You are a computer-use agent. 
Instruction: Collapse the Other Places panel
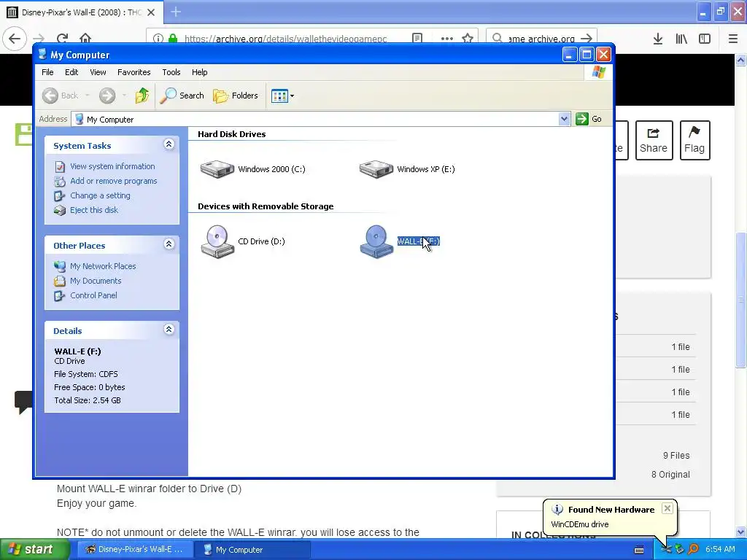tap(169, 244)
